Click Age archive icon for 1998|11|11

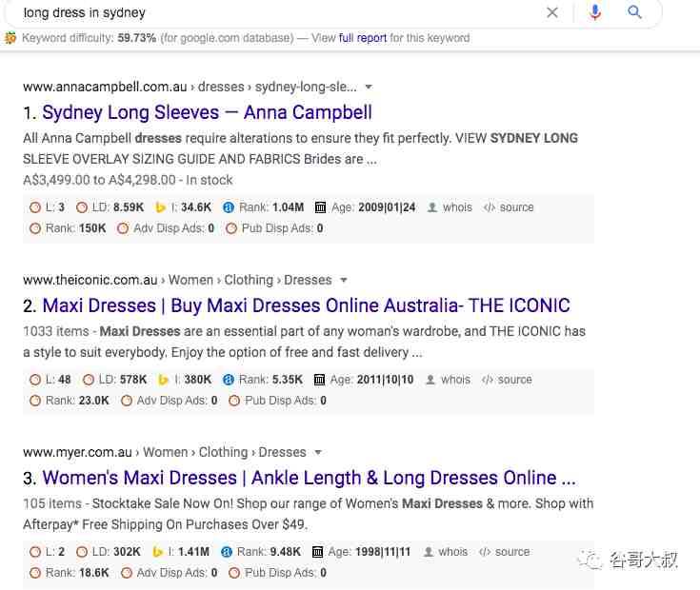(x=317, y=552)
